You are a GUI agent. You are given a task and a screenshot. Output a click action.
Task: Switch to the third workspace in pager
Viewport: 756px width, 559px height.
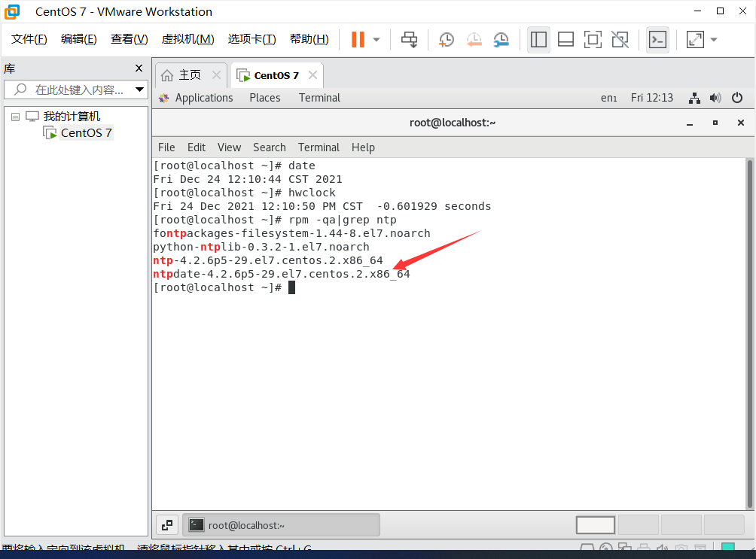click(681, 525)
